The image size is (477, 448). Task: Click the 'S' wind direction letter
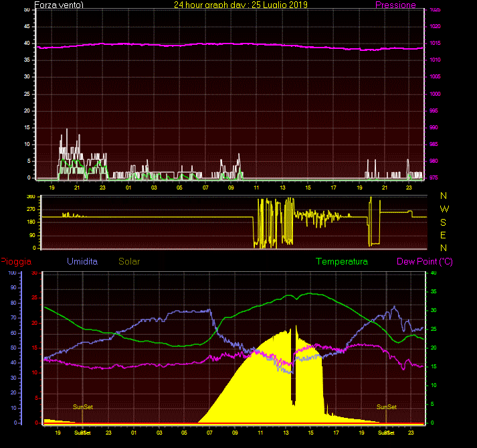pos(444,222)
